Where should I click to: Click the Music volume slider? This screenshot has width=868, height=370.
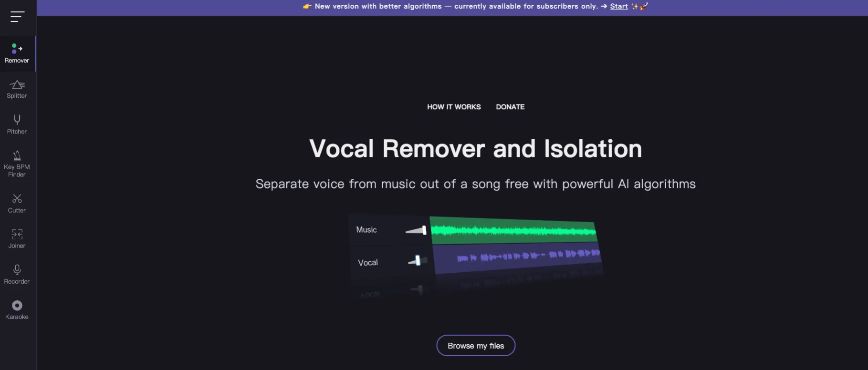pyautogui.click(x=416, y=230)
